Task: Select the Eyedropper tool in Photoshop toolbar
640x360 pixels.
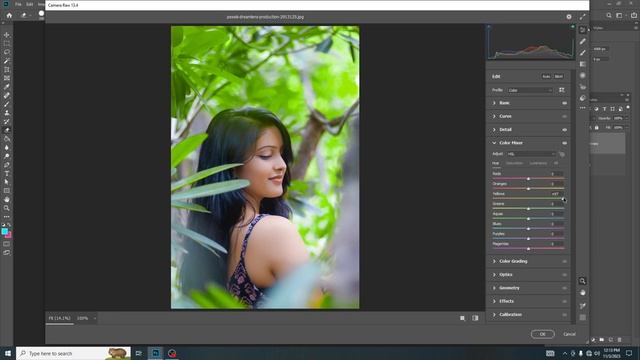Action: (x=7, y=87)
